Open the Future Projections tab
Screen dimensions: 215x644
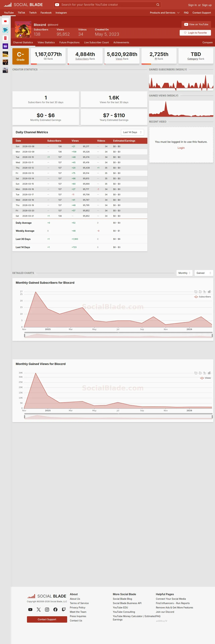coord(69,42)
